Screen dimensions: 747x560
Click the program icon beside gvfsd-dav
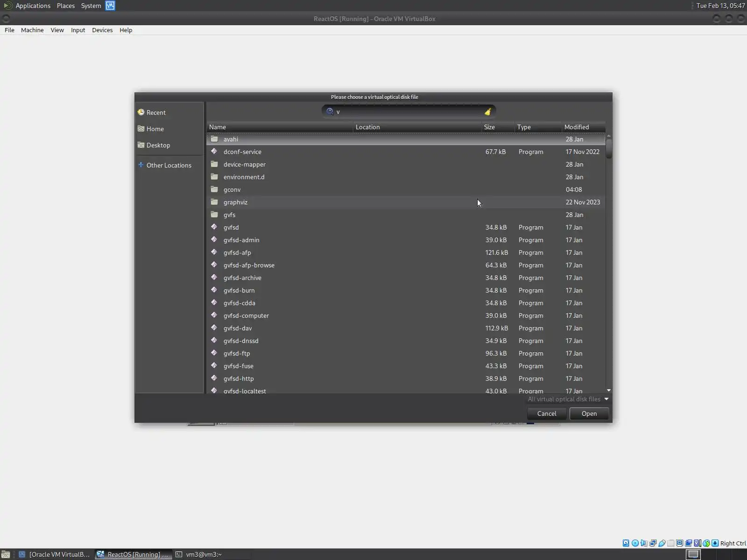point(214,328)
